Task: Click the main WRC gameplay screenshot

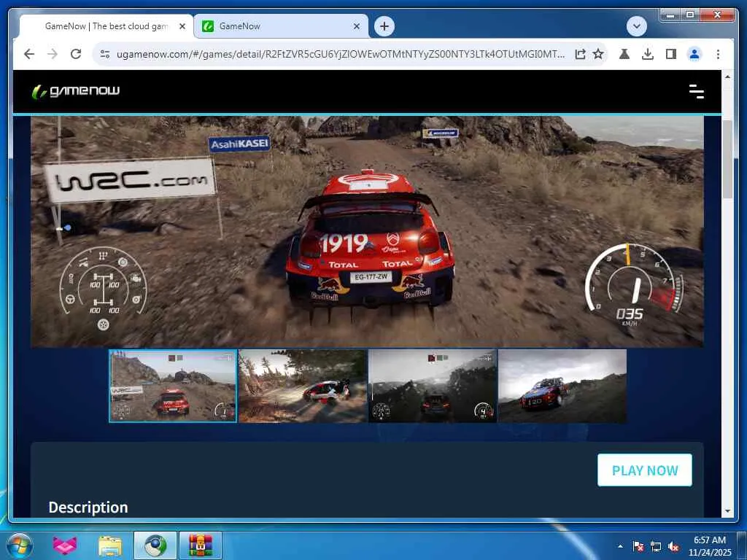Action: (x=367, y=231)
